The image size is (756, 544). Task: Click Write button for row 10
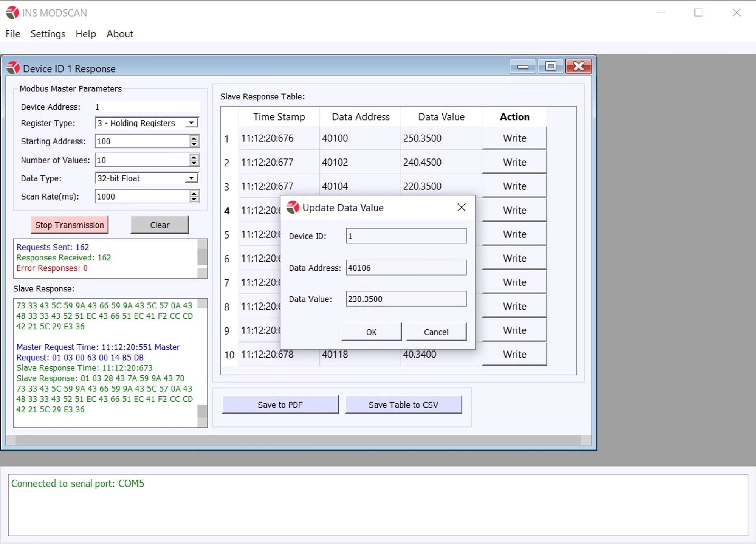click(514, 354)
